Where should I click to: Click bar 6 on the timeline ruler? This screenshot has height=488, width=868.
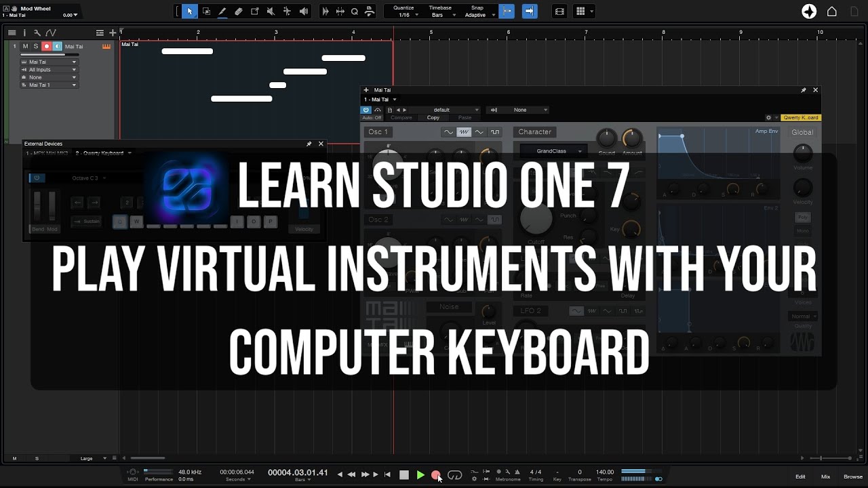[x=509, y=32]
